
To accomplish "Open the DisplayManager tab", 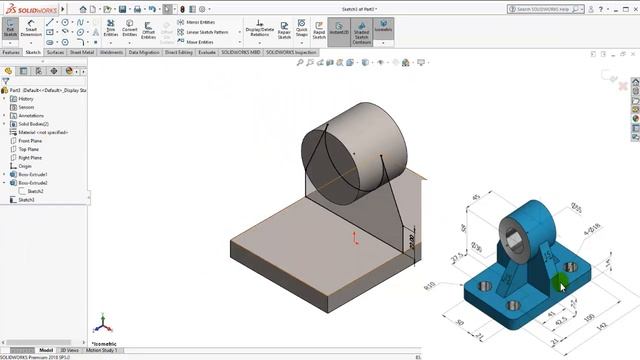I will [x=69, y=71].
